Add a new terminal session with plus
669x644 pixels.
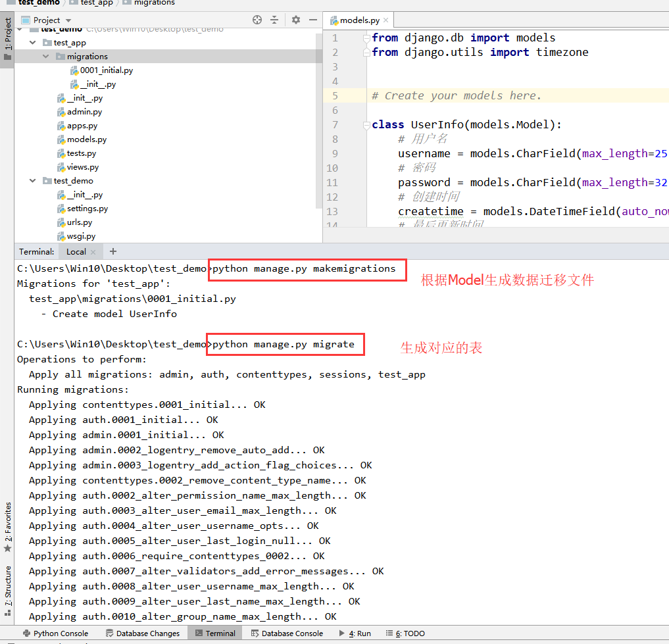point(113,251)
